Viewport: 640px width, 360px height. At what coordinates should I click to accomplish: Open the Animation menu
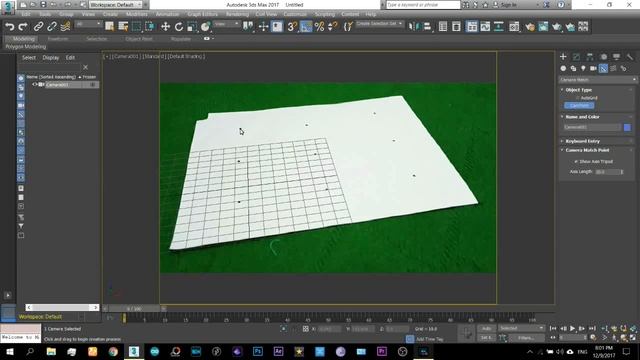point(167,14)
